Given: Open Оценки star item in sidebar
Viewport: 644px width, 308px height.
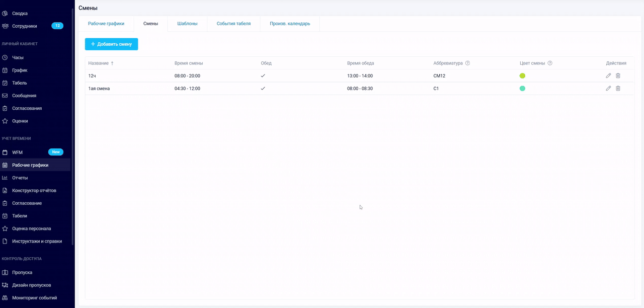Looking at the screenshot, I should (x=20, y=121).
